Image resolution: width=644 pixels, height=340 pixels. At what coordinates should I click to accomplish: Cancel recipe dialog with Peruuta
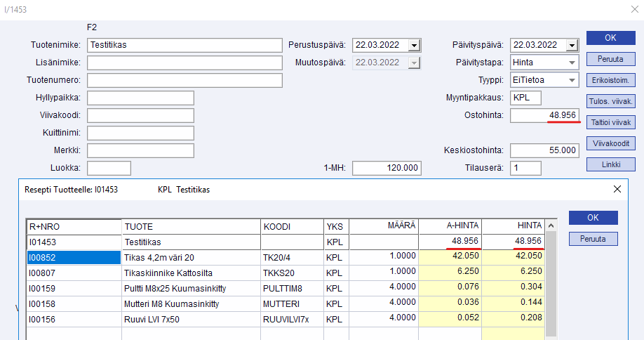(x=593, y=239)
